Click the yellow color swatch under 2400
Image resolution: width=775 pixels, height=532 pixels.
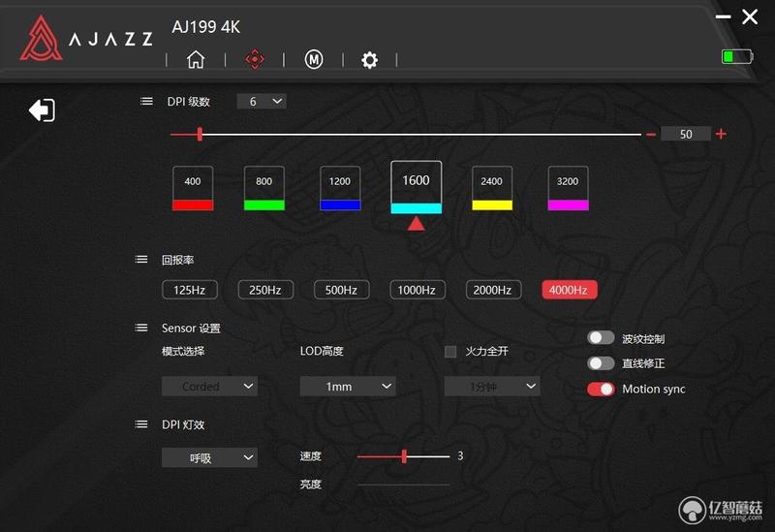[x=492, y=205]
